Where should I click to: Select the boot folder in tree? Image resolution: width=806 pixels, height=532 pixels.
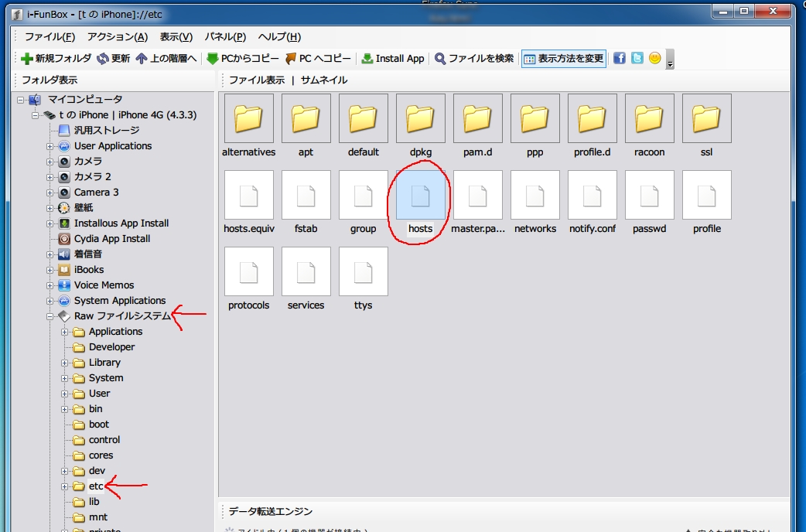coord(99,424)
